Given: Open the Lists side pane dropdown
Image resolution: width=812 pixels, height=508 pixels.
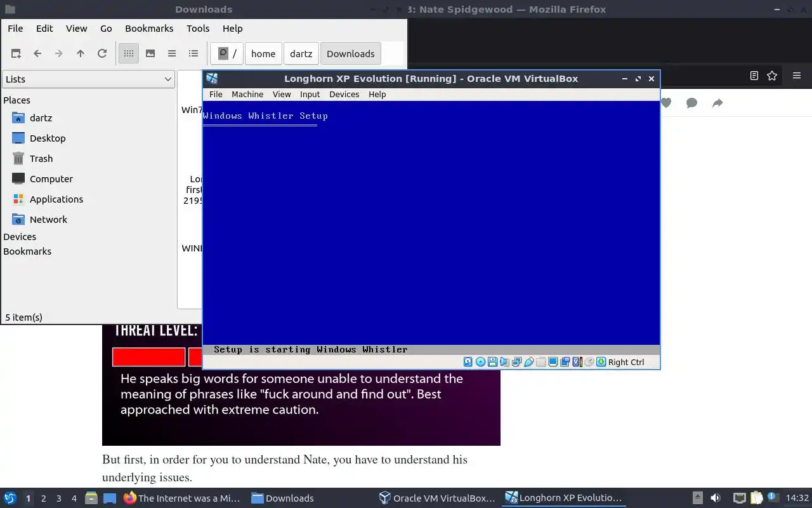Looking at the screenshot, I should click(x=88, y=79).
